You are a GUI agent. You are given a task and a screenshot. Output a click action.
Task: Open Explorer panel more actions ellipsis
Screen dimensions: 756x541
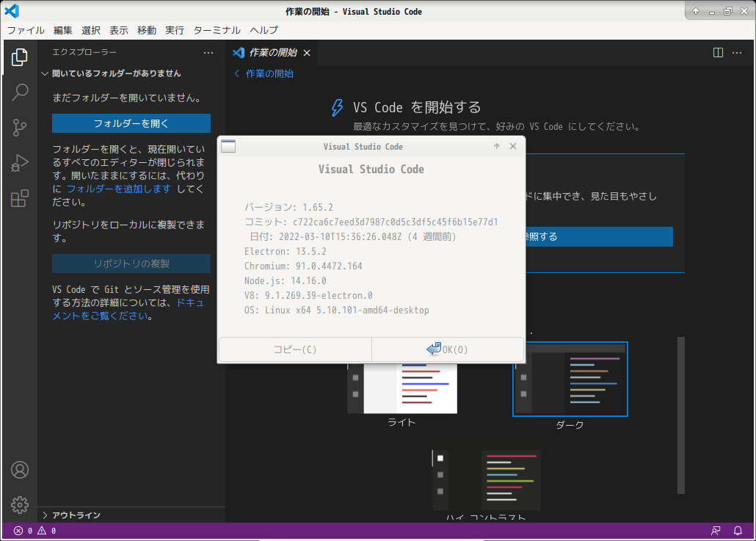[x=208, y=53]
